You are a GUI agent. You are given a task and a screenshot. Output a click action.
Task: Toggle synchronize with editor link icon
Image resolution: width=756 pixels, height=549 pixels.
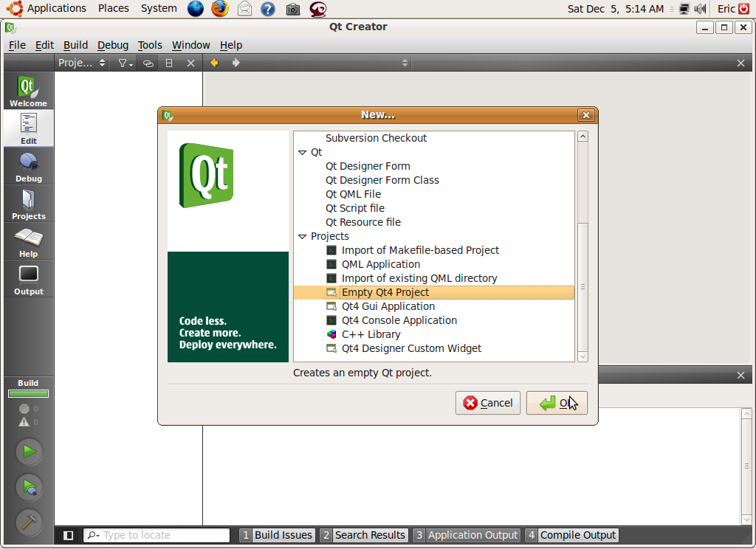pos(148,63)
